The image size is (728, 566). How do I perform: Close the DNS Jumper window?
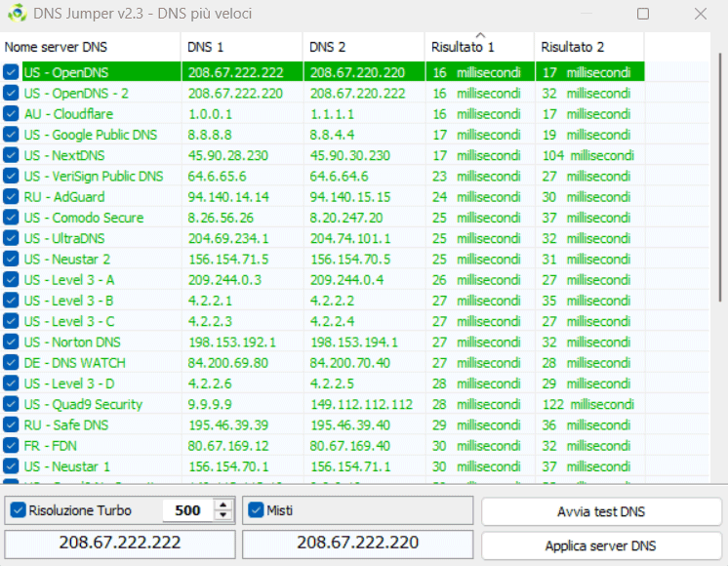pos(700,14)
